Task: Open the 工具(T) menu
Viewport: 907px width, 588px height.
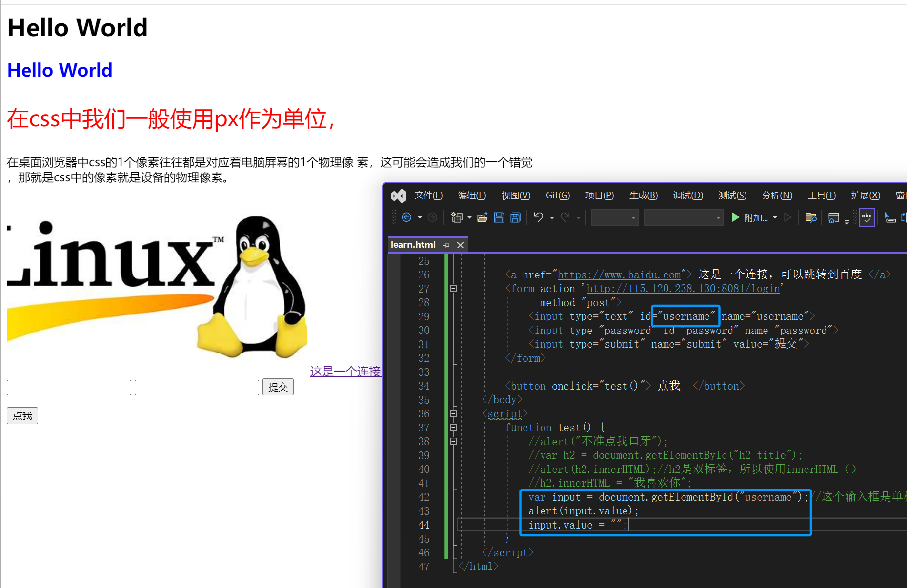Action: coord(822,196)
